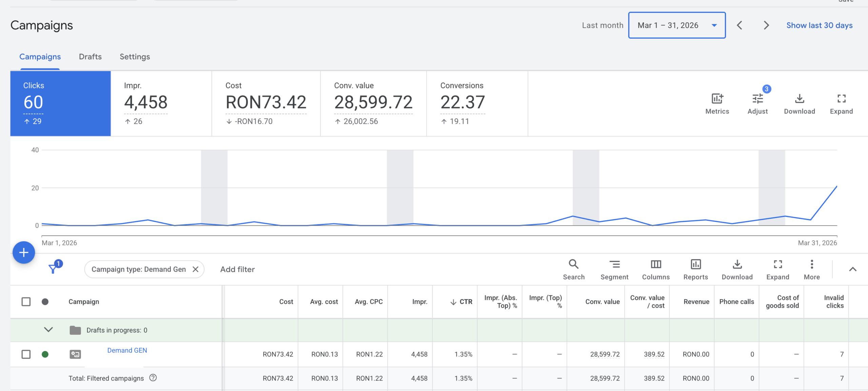Switch to the Settings tab

pos(135,57)
